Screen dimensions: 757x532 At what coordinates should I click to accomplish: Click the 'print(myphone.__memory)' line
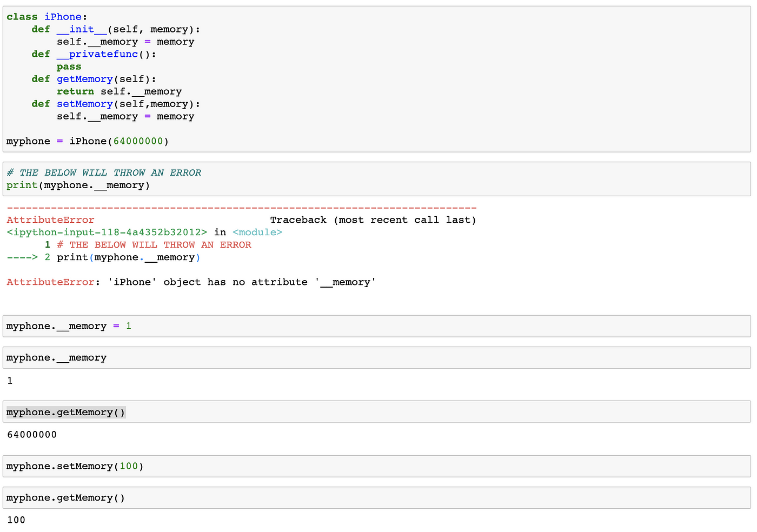[78, 185]
